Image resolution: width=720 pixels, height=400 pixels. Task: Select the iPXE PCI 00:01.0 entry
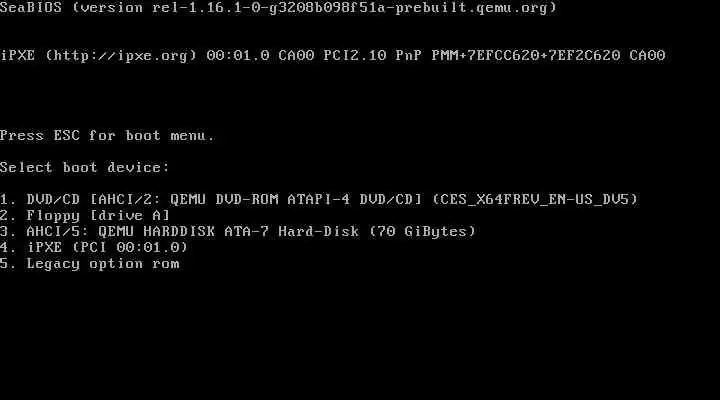tap(94, 248)
